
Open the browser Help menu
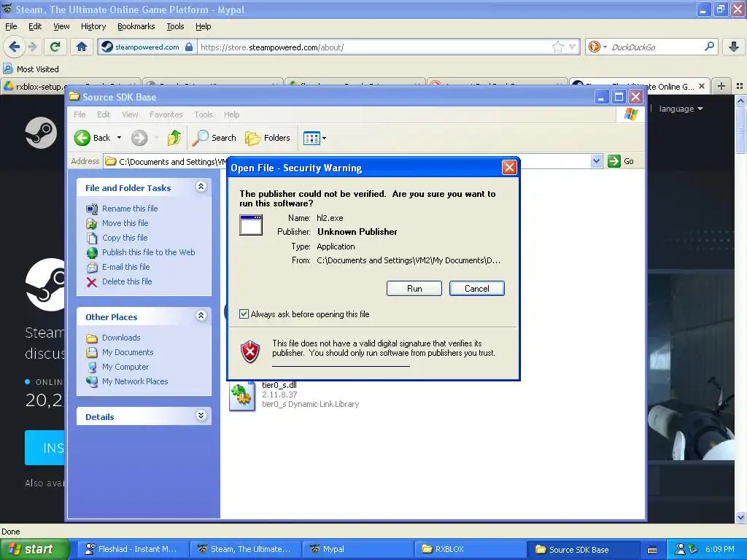(203, 26)
